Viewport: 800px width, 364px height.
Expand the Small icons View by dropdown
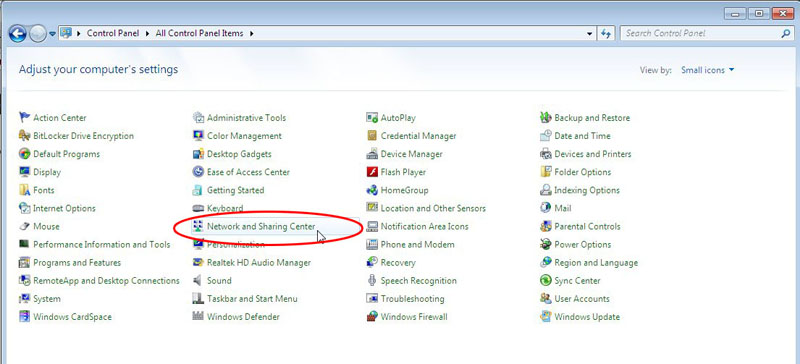tap(708, 70)
